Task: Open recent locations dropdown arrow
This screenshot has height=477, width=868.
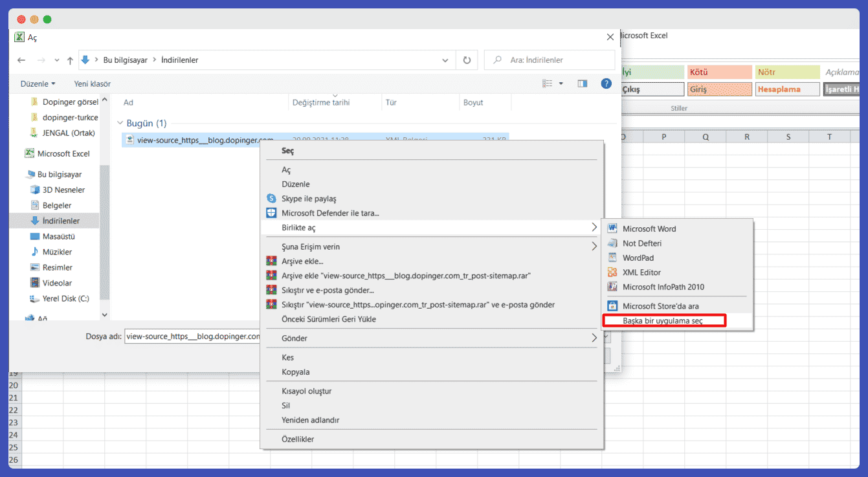Action: coord(57,60)
